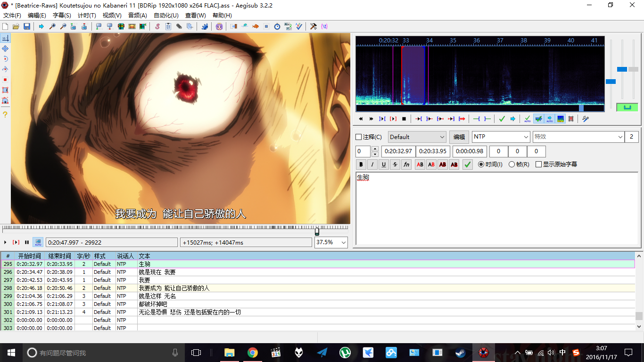The image size is (644, 362).
Task: Open the Spell Checker ABC icon
Action: tap(299, 26)
